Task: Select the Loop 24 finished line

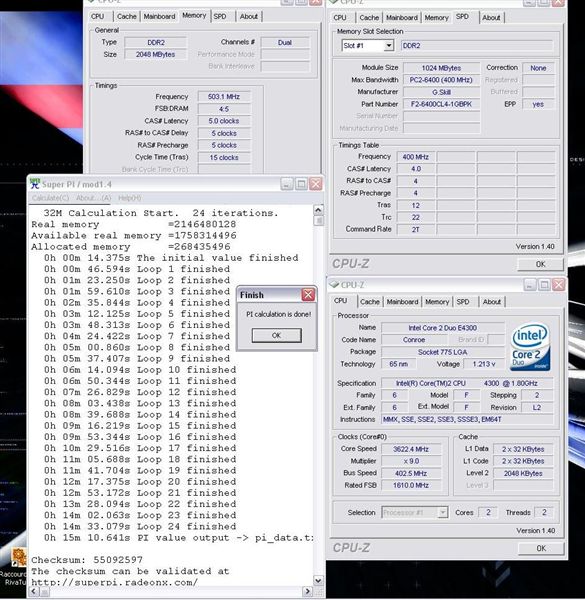Action: [x=140, y=527]
